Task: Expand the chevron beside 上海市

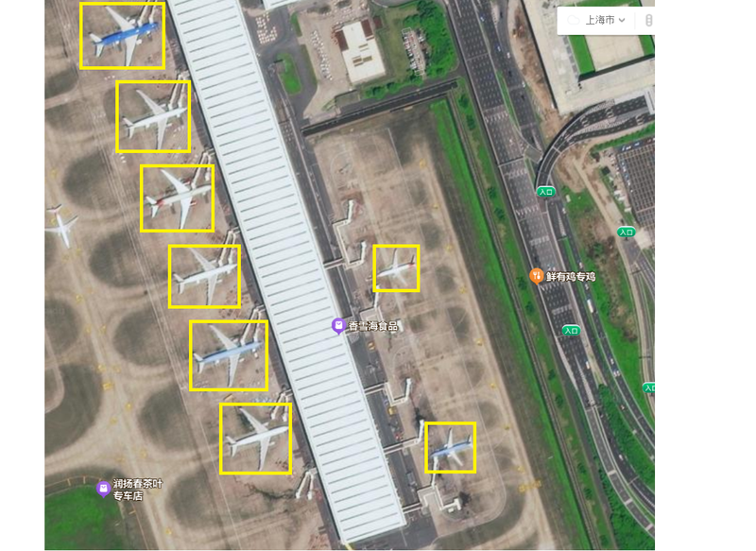Action: [x=622, y=20]
